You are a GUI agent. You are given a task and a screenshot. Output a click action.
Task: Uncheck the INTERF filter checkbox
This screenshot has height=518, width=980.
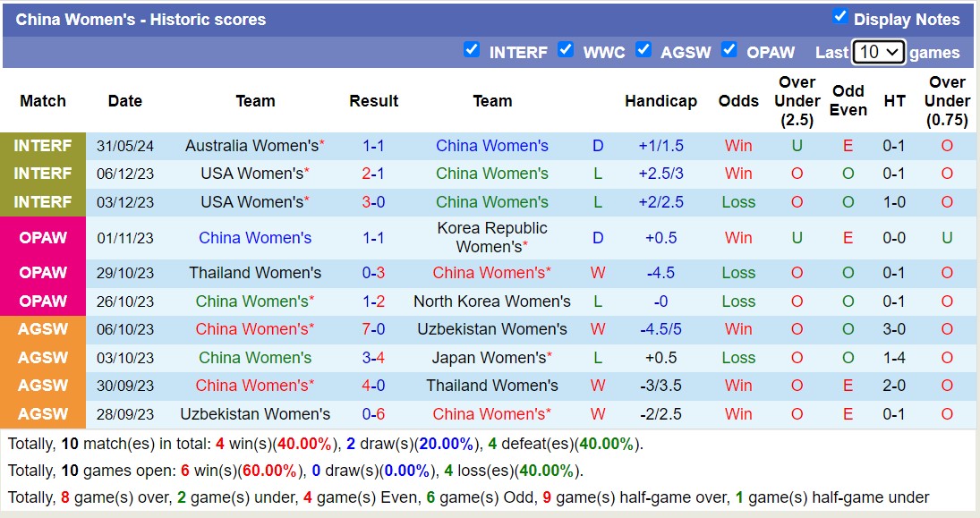point(472,50)
